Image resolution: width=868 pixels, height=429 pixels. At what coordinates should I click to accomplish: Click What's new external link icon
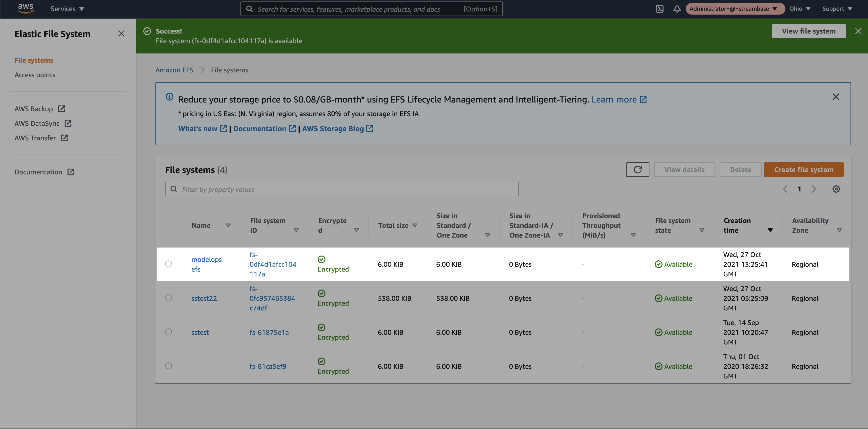point(223,129)
